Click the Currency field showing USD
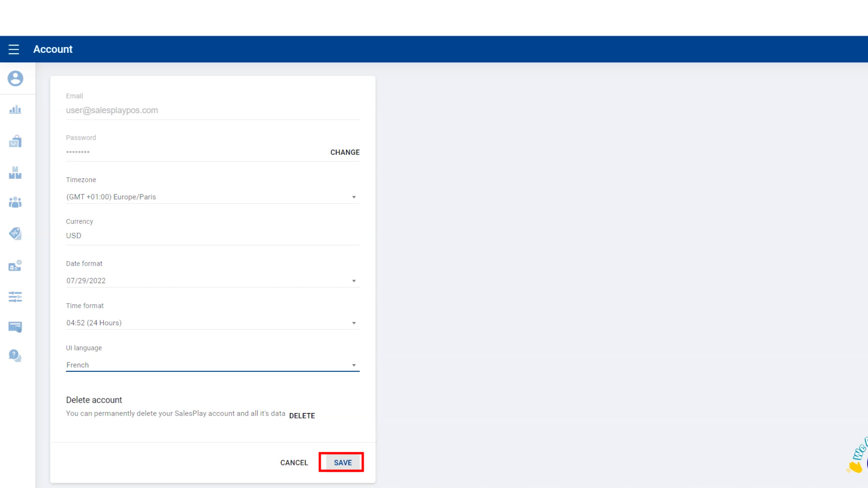The height and width of the screenshot is (488, 868). (x=212, y=235)
